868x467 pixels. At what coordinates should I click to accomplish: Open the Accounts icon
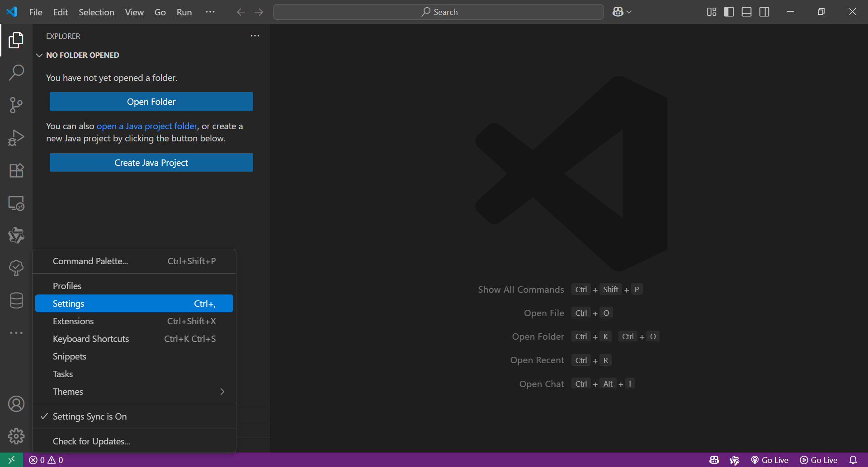coord(16,404)
